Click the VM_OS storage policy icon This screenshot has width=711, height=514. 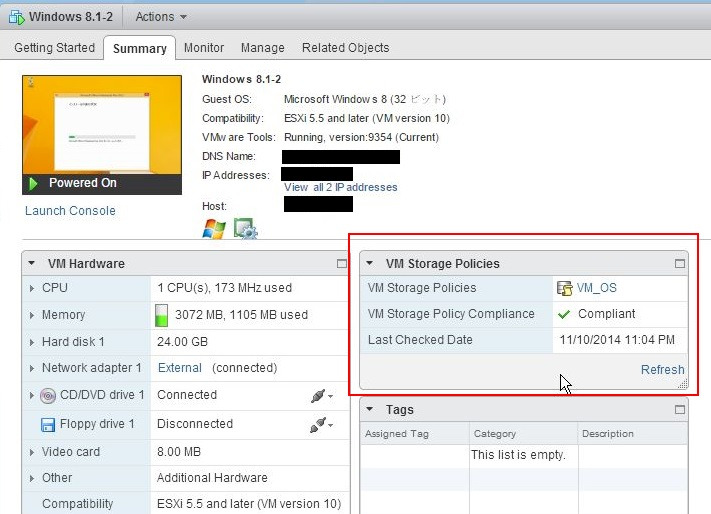565,288
